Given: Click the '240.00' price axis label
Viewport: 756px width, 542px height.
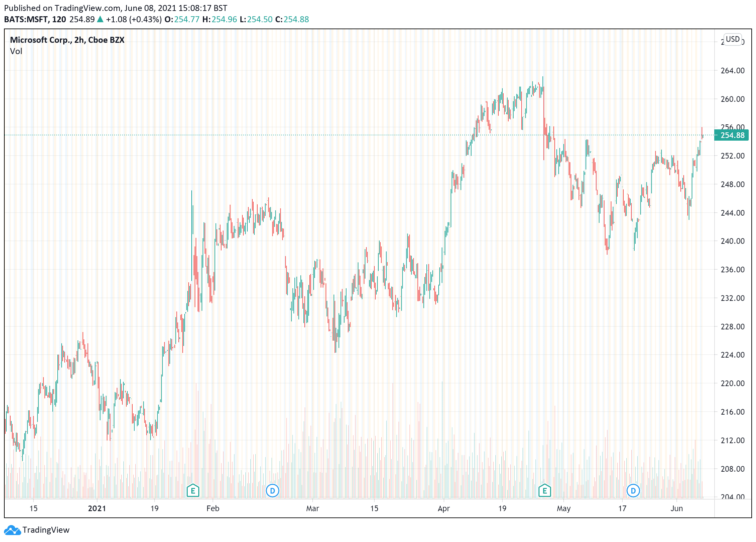Looking at the screenshot, I should pos(732,241).
